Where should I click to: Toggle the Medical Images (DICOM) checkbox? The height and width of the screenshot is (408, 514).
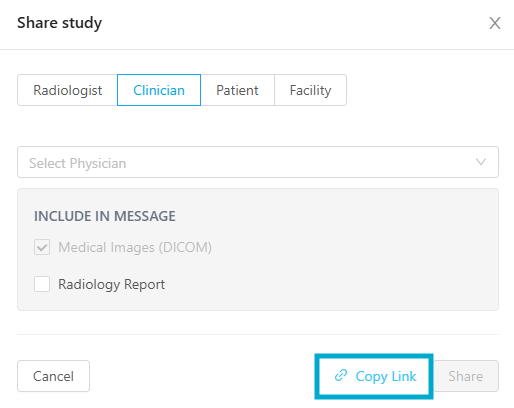pyautogui.click(x=42, y=247)
